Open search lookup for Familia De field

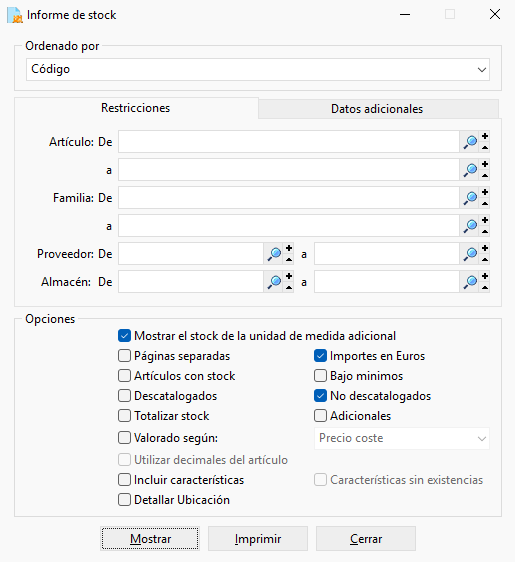click(x=470, y=198)
